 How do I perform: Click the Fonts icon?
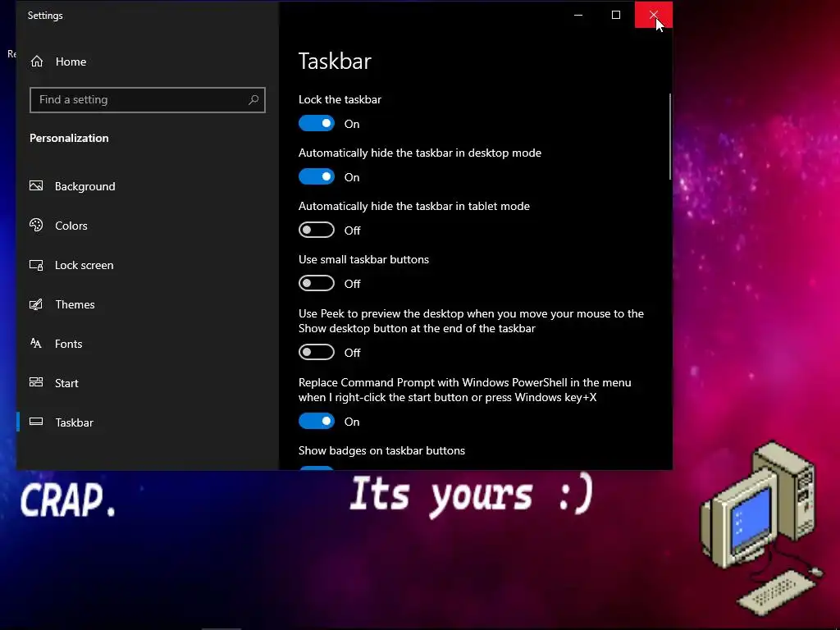36,344
